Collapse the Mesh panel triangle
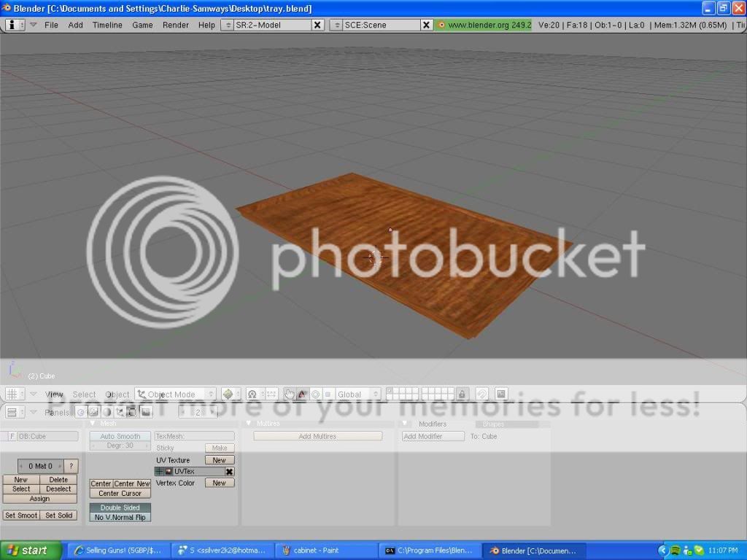The height and width of the screenshot is (560, 747). pyautogui.click(x=93, y=423)
